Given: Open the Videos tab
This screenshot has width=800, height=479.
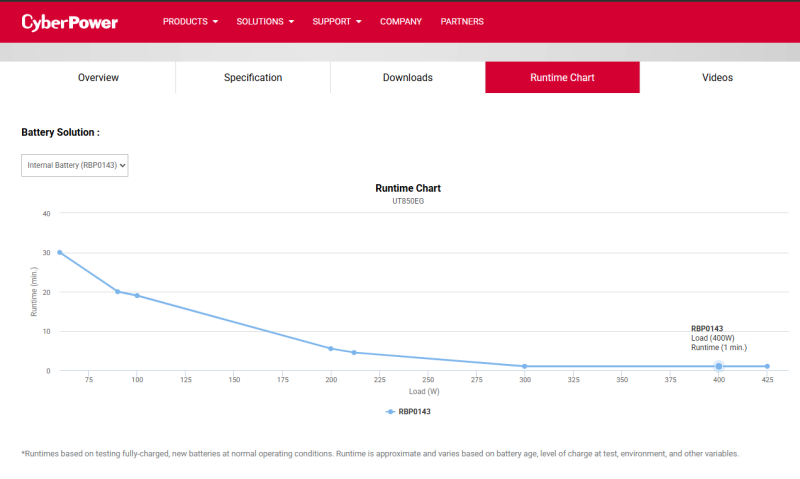Looking at the screenshot, I should coord(717,78).
